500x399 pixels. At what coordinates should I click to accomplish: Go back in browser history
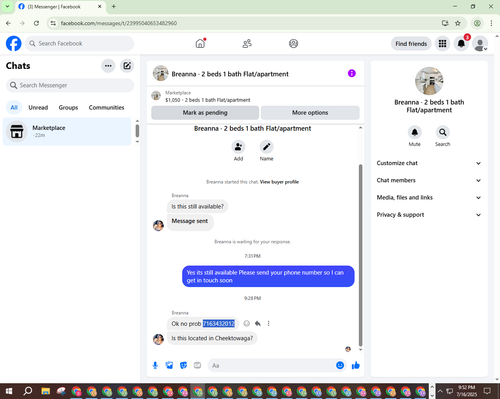tap(8, 23)
